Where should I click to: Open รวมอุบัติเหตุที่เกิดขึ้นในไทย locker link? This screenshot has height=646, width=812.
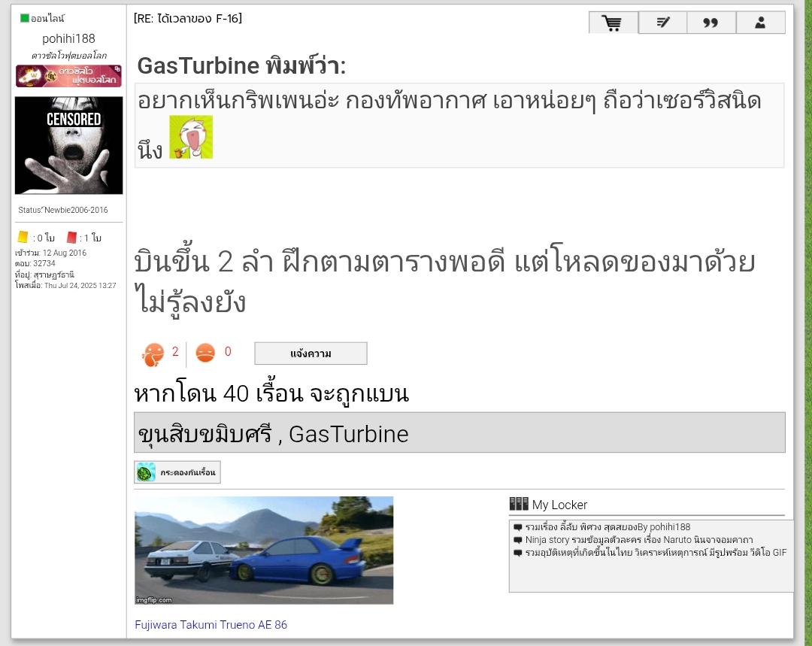point(656,553)
